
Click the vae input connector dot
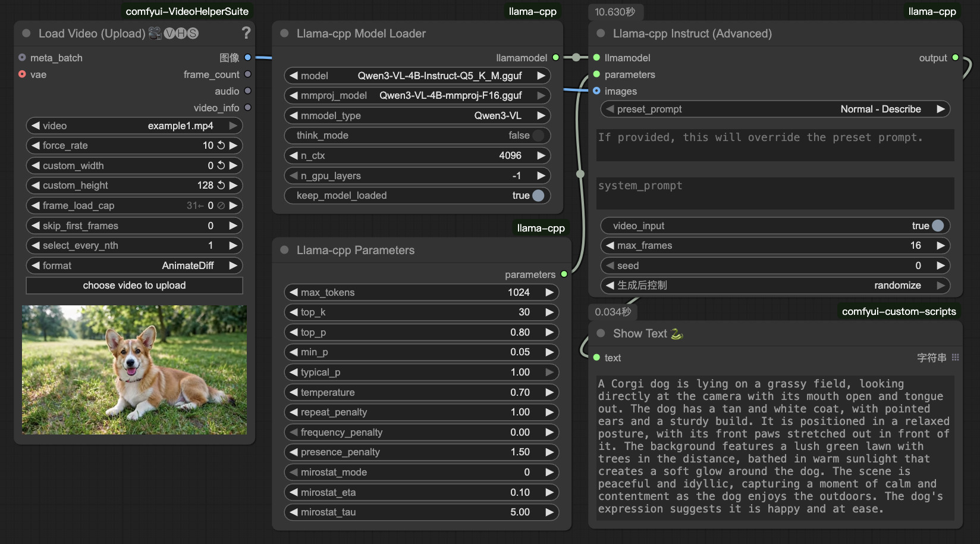coord(22,74)
